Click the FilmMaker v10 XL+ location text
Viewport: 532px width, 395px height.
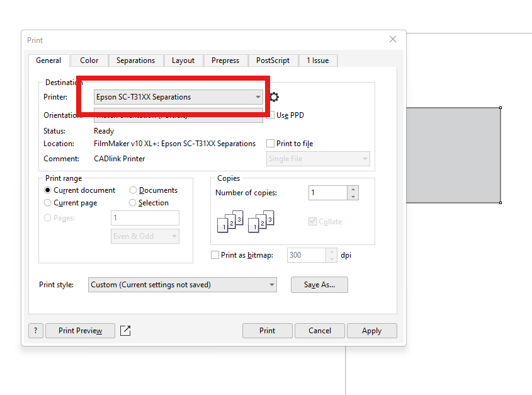click(175, 144)
